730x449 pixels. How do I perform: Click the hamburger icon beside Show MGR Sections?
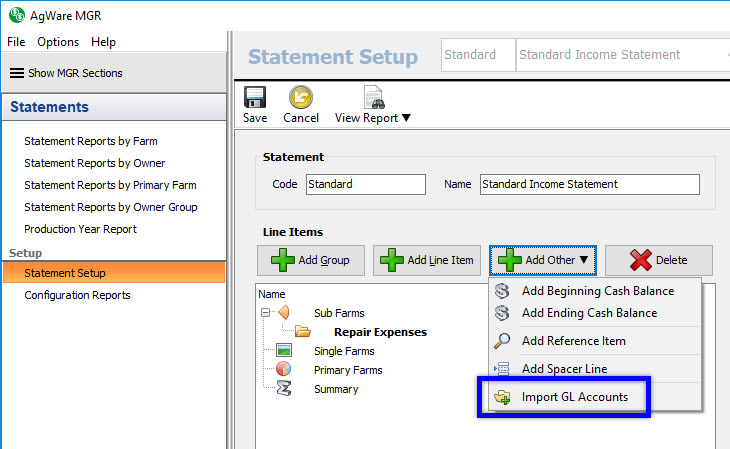pos(17,73)
